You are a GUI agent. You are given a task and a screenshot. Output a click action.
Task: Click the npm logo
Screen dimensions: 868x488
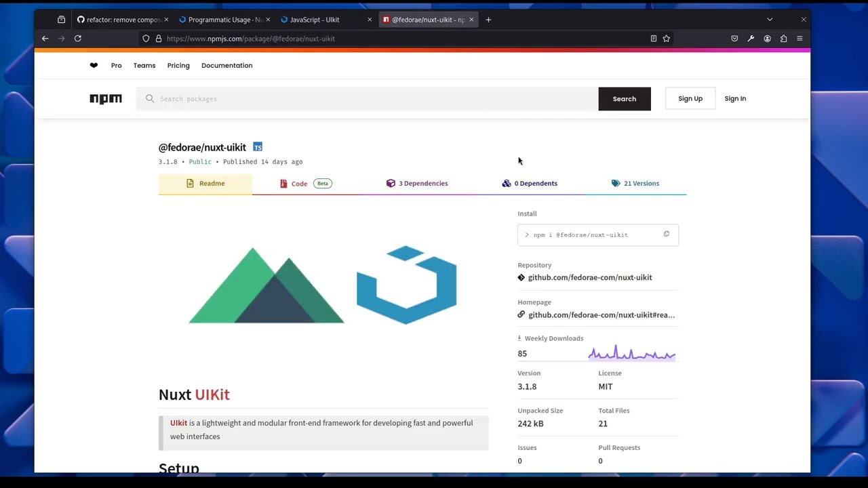click(106, 99)
